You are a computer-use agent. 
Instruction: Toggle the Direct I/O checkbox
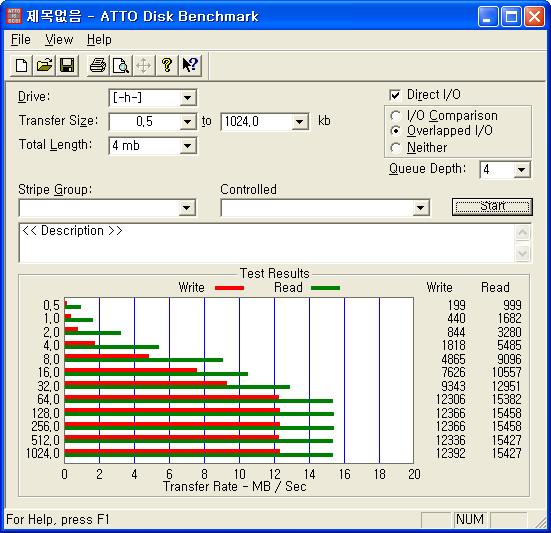395,95
